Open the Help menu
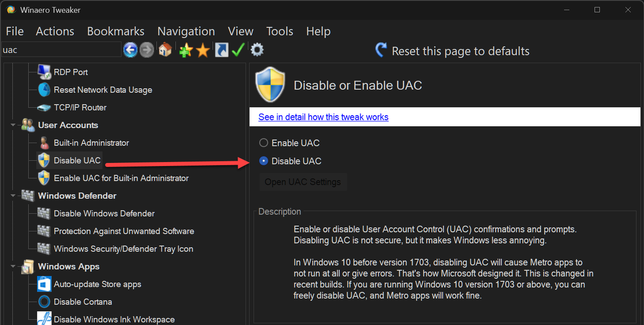The width and height of the screenshot is (644, 325). 318,31
